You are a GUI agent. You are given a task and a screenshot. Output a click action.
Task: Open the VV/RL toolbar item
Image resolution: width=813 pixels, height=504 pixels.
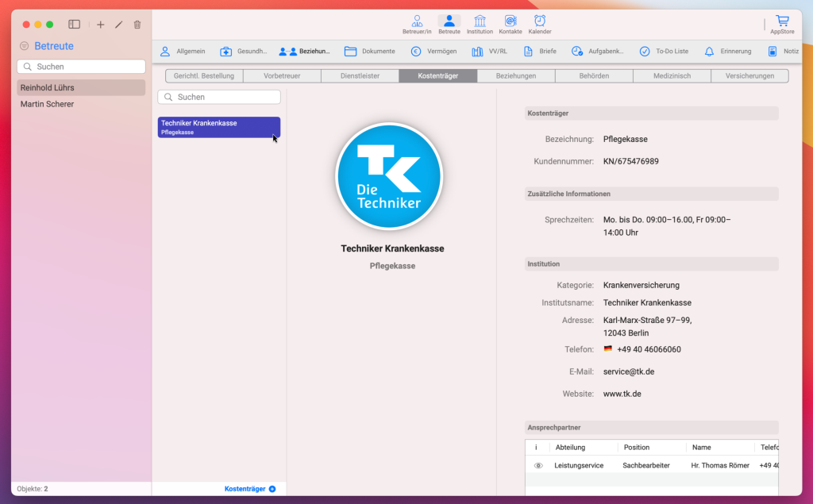tap(489, 52)
